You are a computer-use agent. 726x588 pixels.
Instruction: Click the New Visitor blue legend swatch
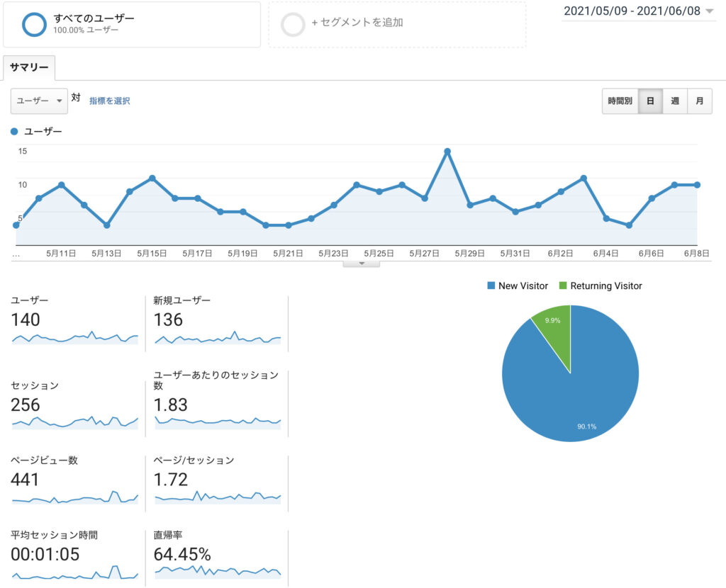click(491, 286)
